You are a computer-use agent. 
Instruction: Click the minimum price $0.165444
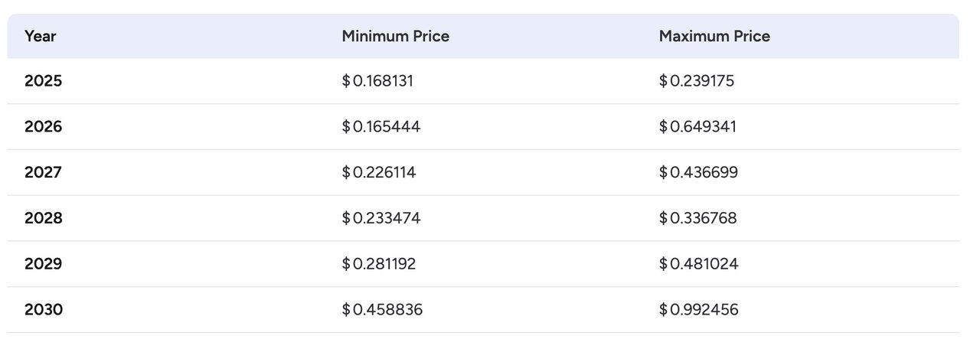coord(381,126)
